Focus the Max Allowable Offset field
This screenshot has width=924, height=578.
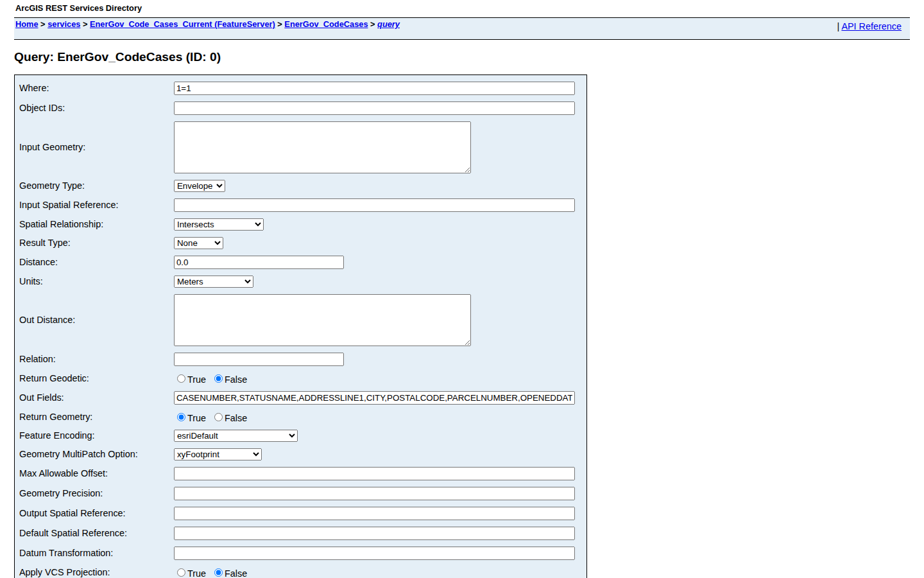374,473
